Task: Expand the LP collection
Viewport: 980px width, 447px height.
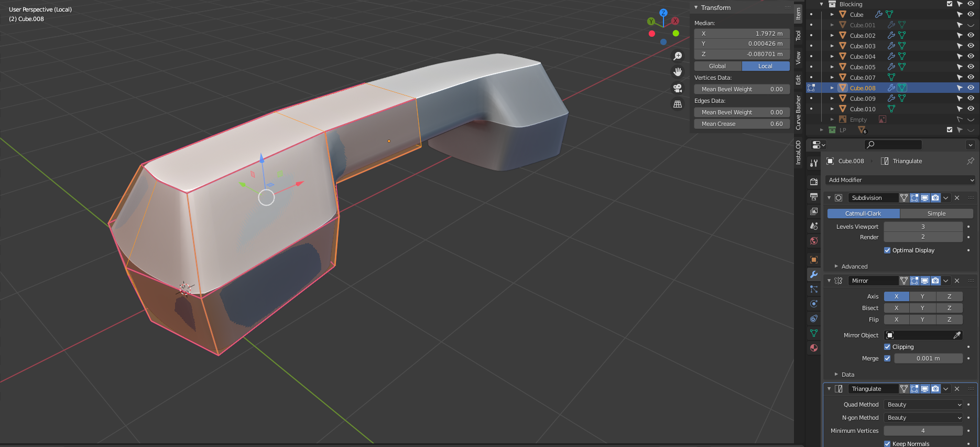Action: coord(821,130)
